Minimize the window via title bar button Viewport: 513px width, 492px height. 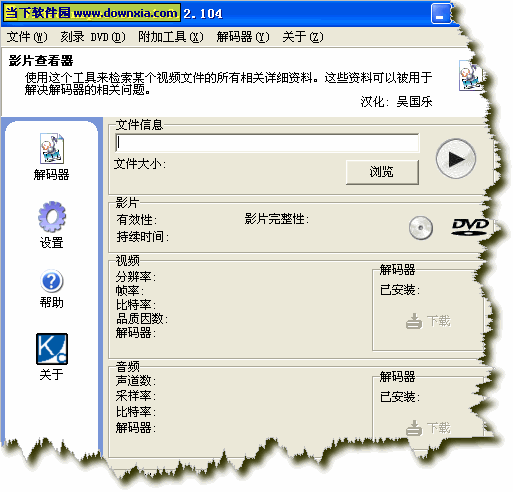(440, 14)
